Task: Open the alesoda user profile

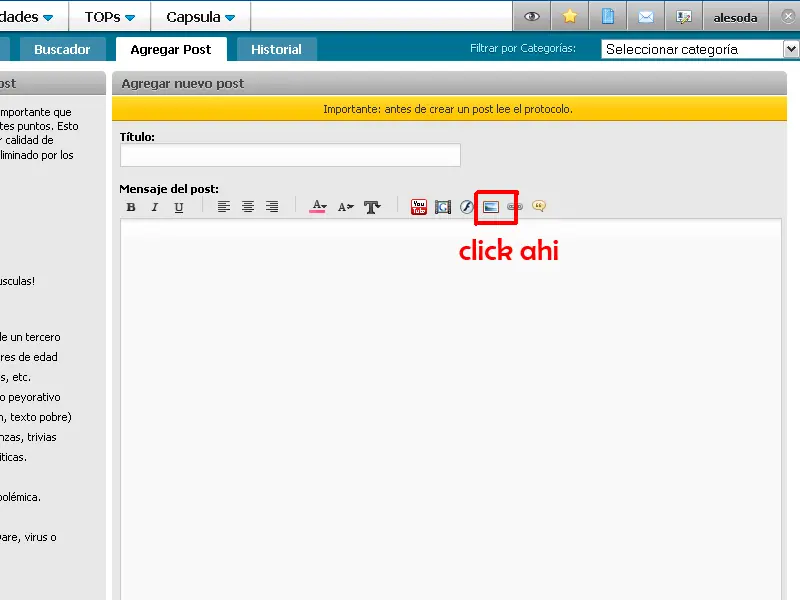Action: 735,17
